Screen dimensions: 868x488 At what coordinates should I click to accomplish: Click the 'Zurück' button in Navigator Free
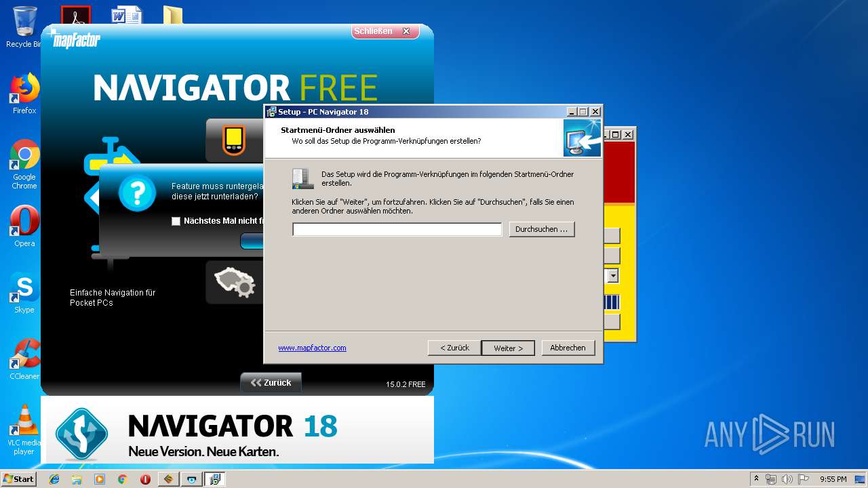click(271, 383)
